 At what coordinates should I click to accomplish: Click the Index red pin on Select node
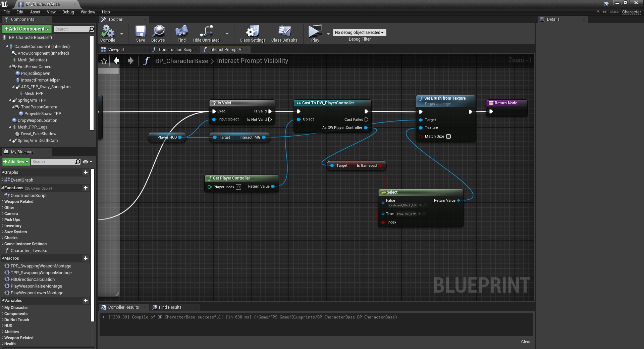[x=383, y=222]
